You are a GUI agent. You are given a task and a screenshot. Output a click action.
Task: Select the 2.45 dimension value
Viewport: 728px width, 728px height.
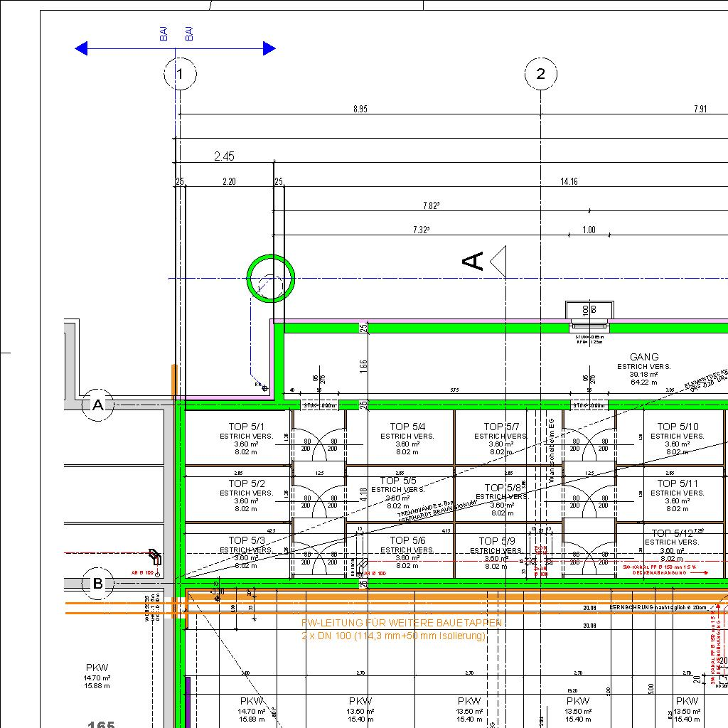coord(224,156)
